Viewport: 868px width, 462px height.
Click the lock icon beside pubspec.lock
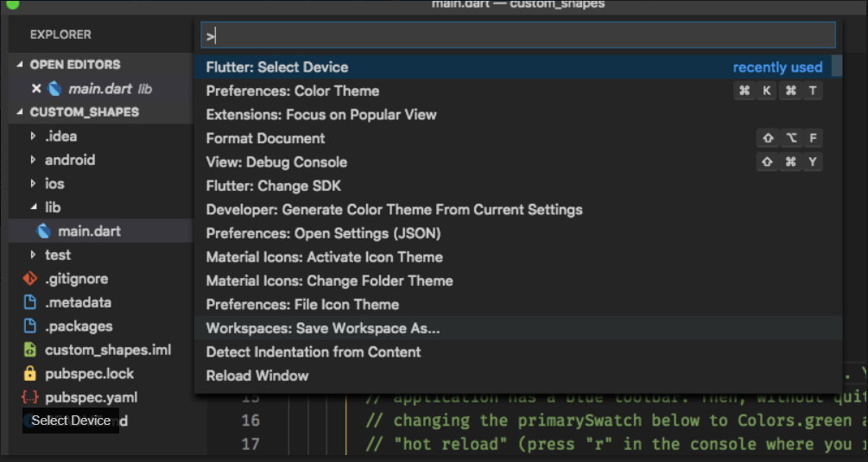[x=30, y=373]
